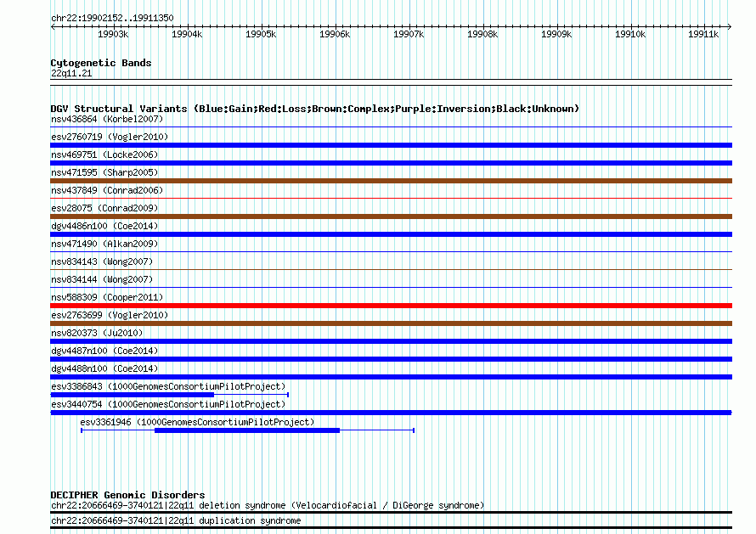Click the ruler's left arrow end
The height and width of the screenshot is (534, 756).
[53, 27]
